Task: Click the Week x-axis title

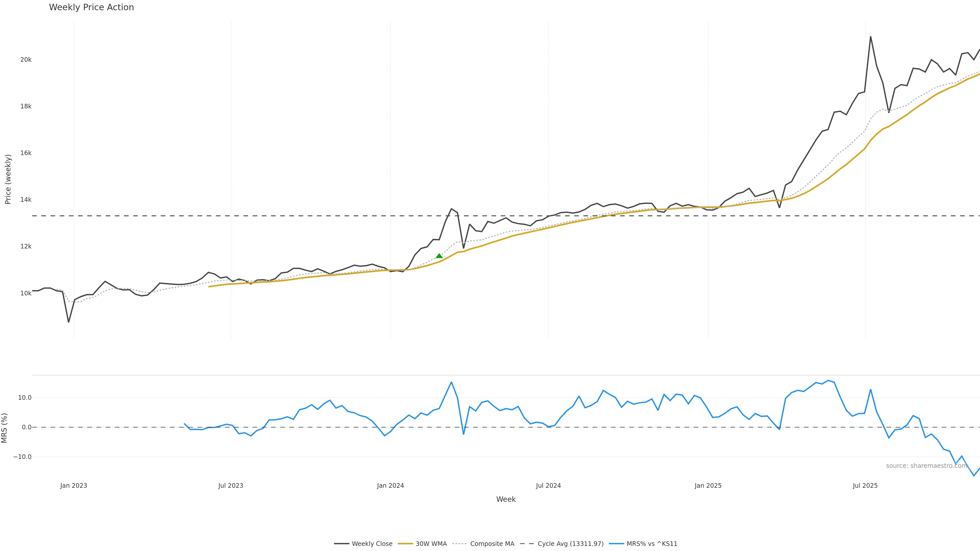Action: (x=506, y=499)
